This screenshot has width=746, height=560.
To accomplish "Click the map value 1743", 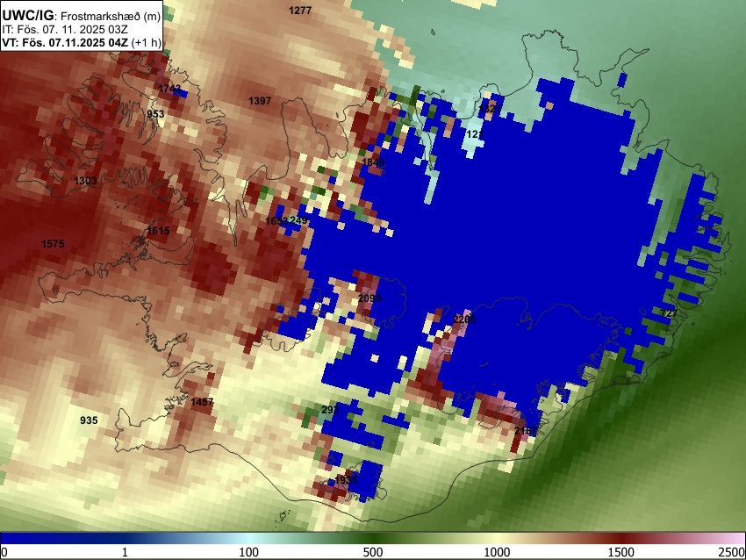I will 170,89.
